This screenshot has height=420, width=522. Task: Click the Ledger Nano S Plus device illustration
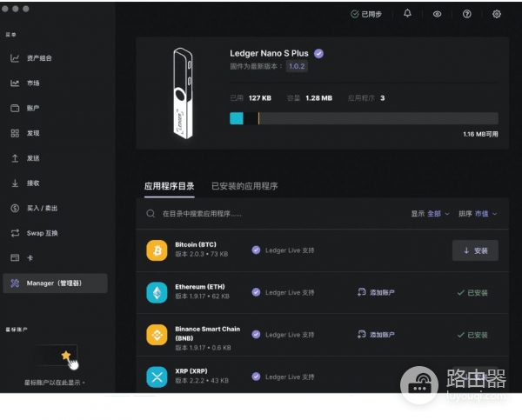point(183,93)
